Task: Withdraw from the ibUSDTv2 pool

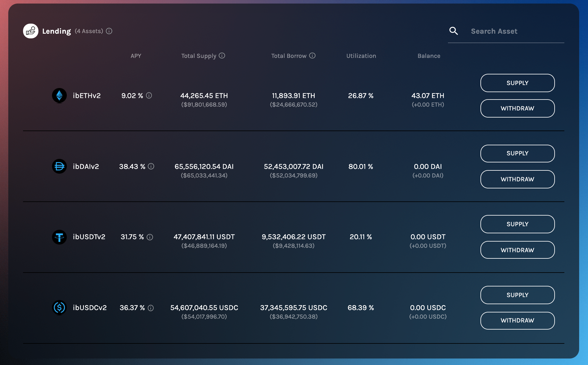Action: pyautogui.click(x=517, y=250)
